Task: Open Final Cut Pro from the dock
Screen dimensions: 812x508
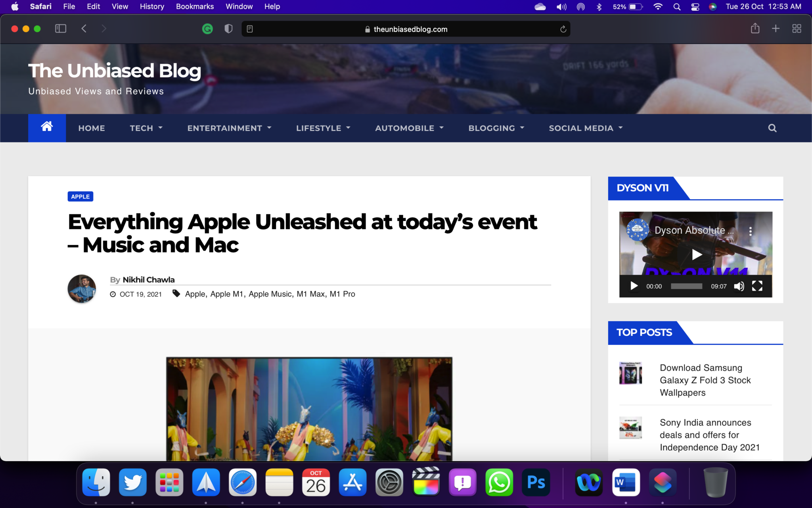Action: 426,481
